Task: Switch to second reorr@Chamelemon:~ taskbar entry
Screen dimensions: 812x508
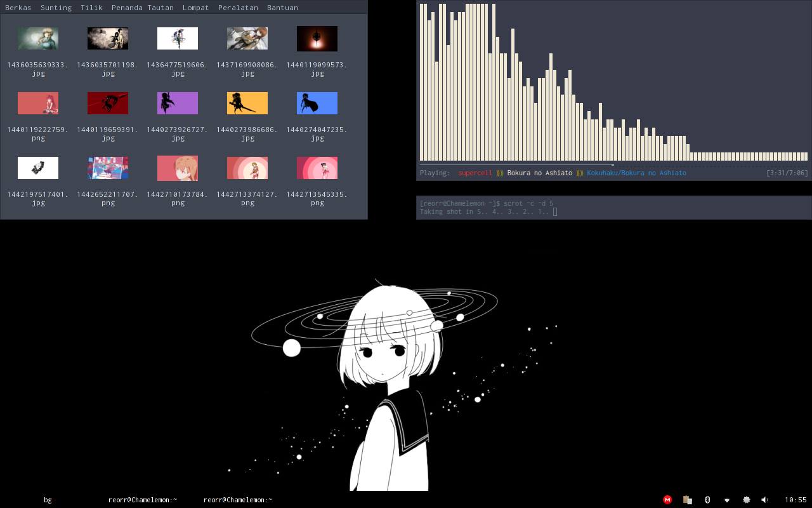Action: [238, 500]
